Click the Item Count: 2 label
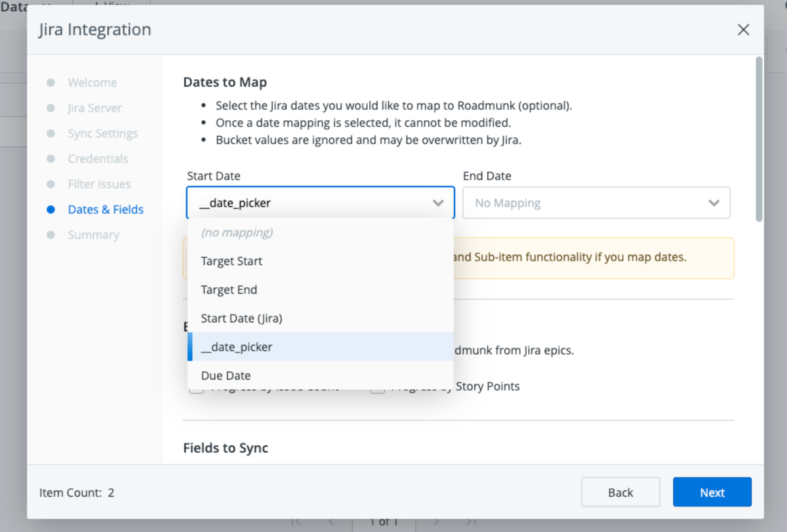Screen dimensions: 787x532 [x=77, y=492]
